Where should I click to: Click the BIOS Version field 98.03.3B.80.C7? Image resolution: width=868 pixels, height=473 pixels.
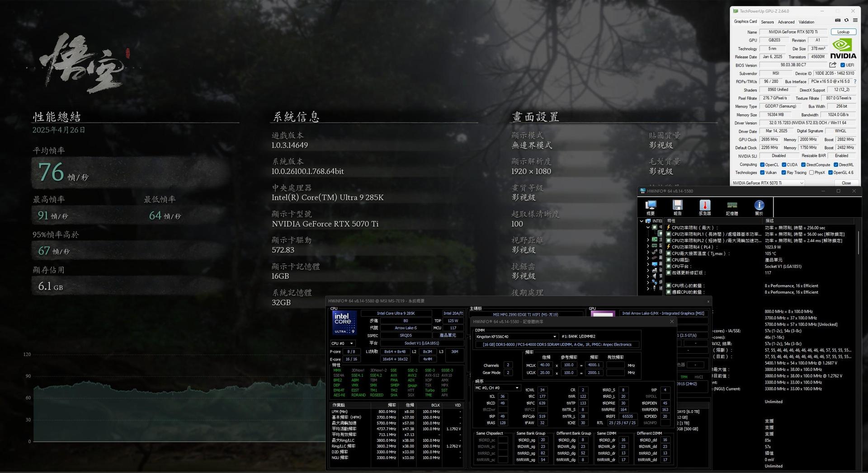pos(793,65)
